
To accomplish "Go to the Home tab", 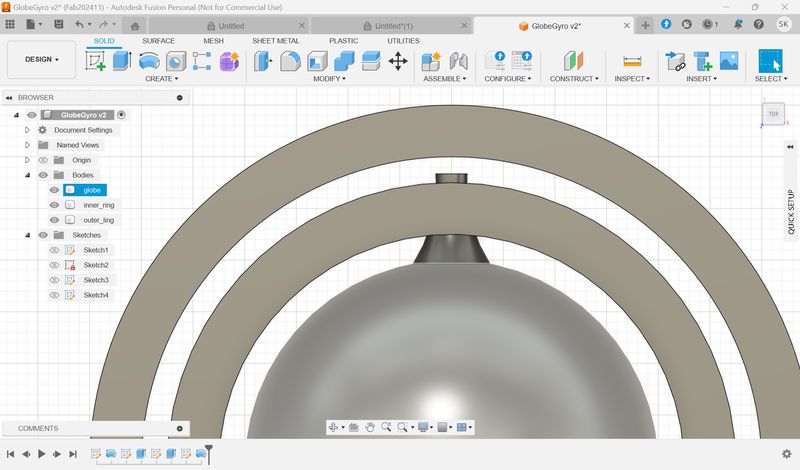I will coord(135,26).
